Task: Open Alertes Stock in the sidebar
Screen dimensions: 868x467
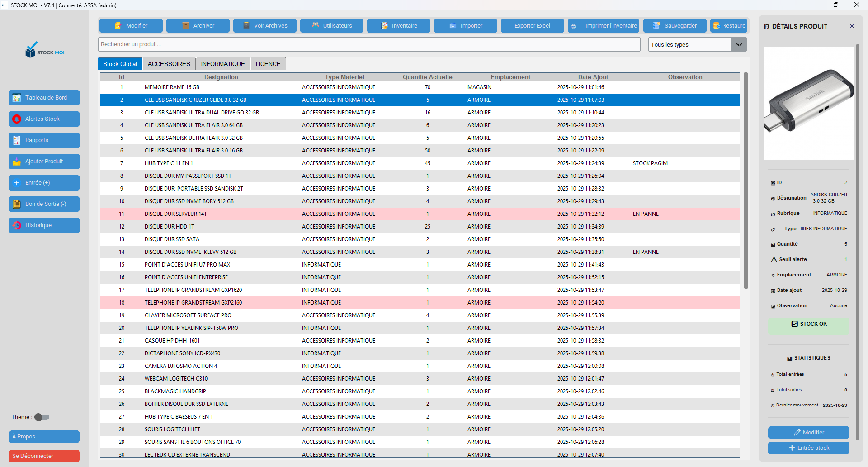Action: click(44, 119)
